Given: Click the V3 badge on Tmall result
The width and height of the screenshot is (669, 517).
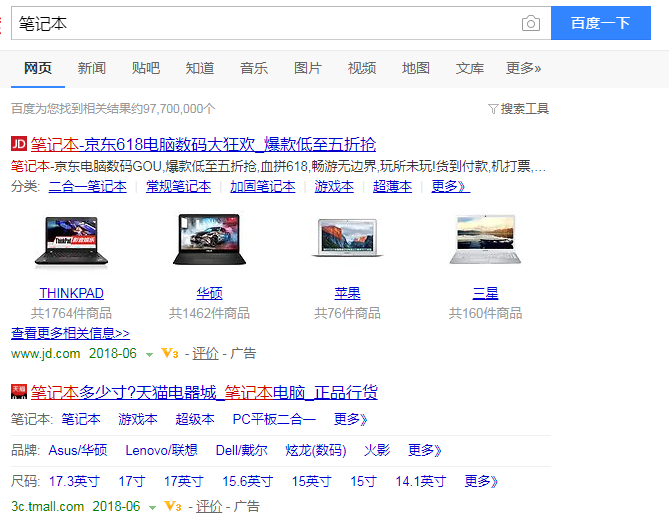Looking at the screenshot, I should (173, 506).
